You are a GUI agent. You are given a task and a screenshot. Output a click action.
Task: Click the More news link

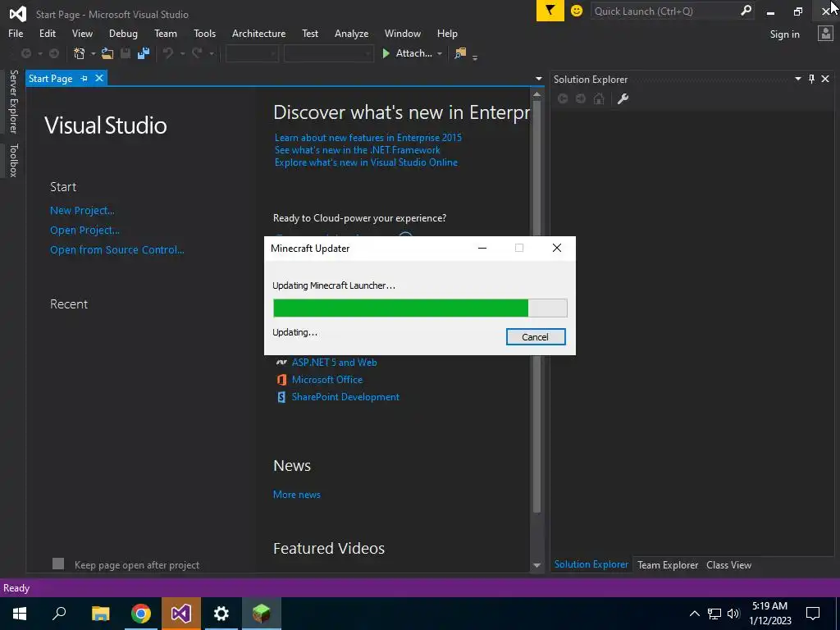click(297, 495)
